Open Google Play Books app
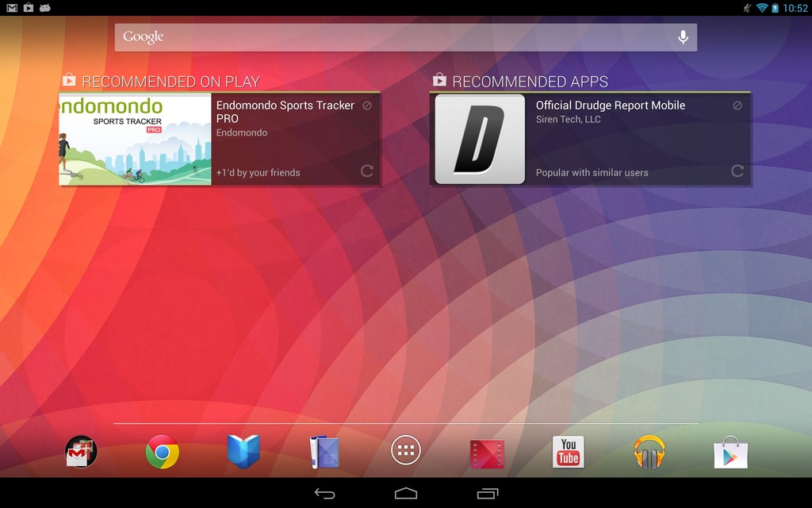This screenshot has width=812, height=508. click(x=243, y=452)
